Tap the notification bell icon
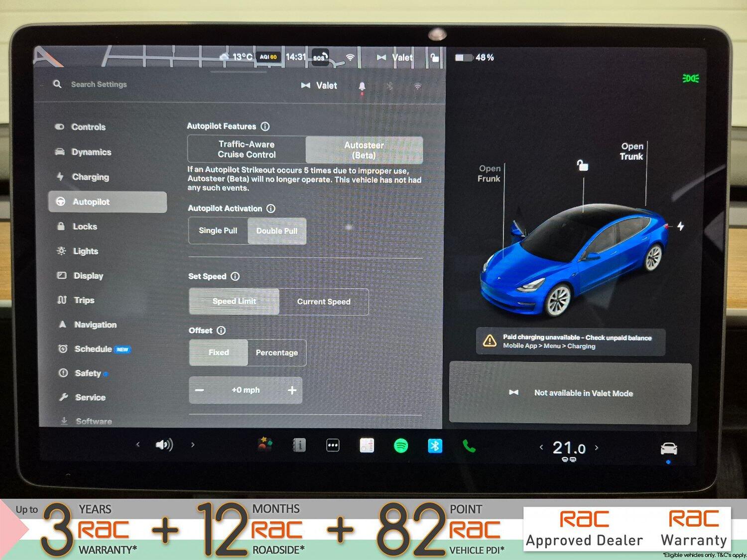 362,86
